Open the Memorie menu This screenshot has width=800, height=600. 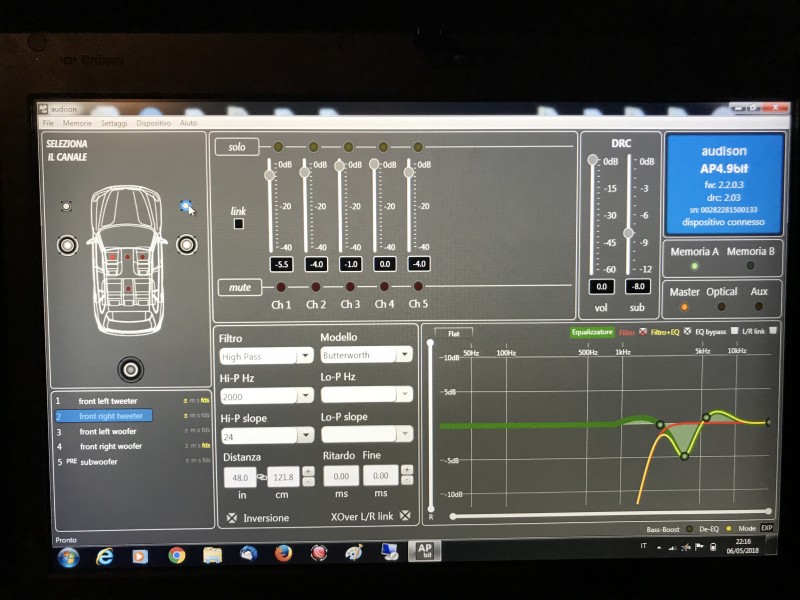tap(77, 123)
